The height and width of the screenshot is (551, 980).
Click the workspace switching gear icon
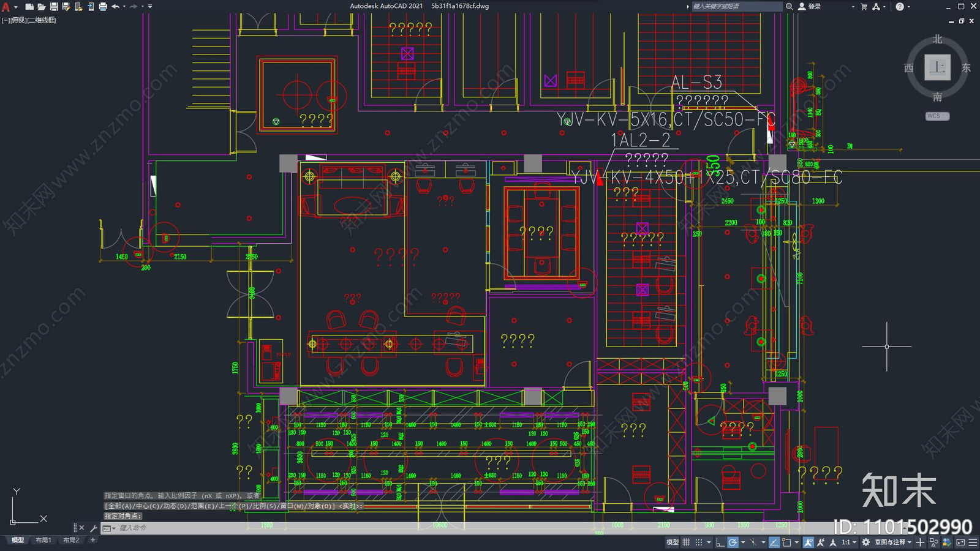click(x=865, y=542)
